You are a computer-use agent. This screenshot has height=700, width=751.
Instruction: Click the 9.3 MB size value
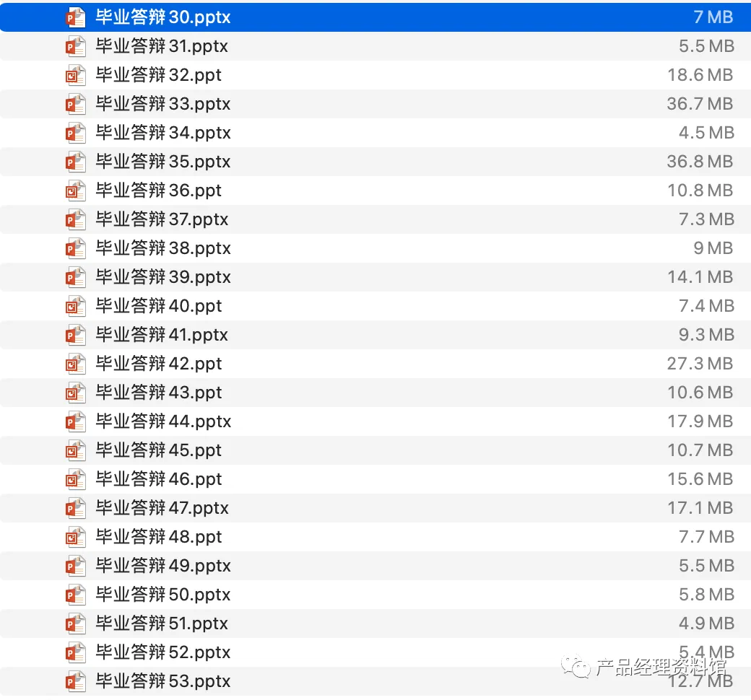[706, 335]
